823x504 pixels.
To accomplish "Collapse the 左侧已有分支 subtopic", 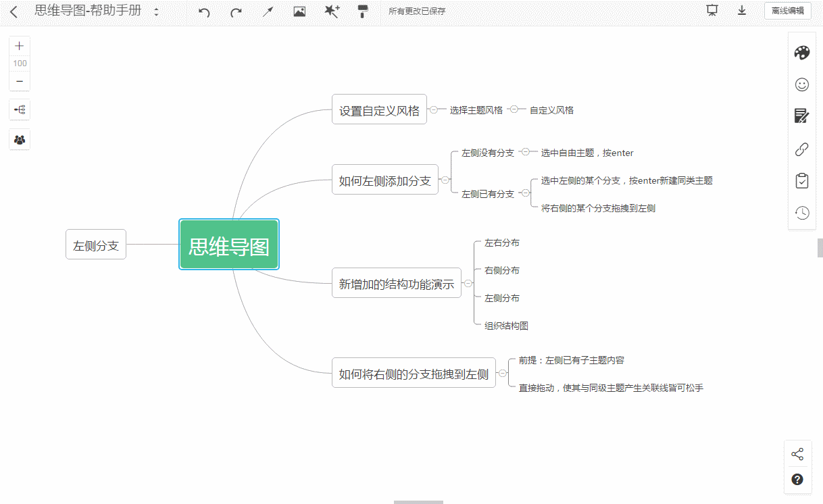I will pos(526,193).
